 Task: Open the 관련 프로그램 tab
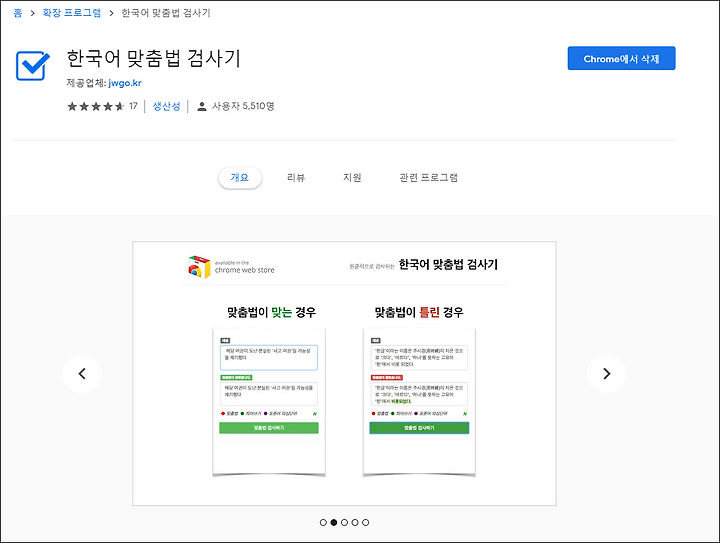(x=428, y=178)
